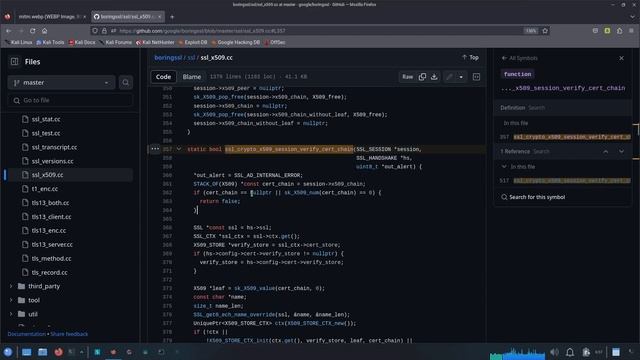The height and width of the screenshot is (360, 640).
Task: Open file manager from taskbar
Action: coord(42,352)
